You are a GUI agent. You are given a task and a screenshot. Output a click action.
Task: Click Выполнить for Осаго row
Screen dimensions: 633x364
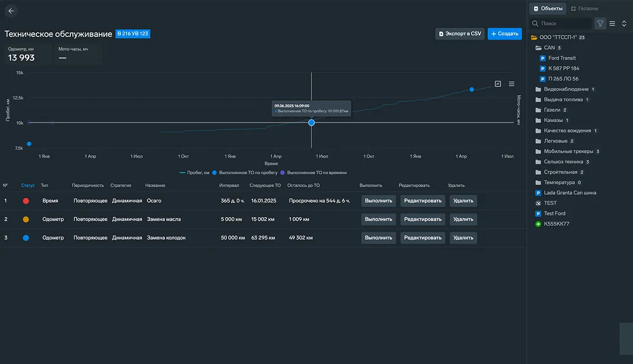coord(378,201)
